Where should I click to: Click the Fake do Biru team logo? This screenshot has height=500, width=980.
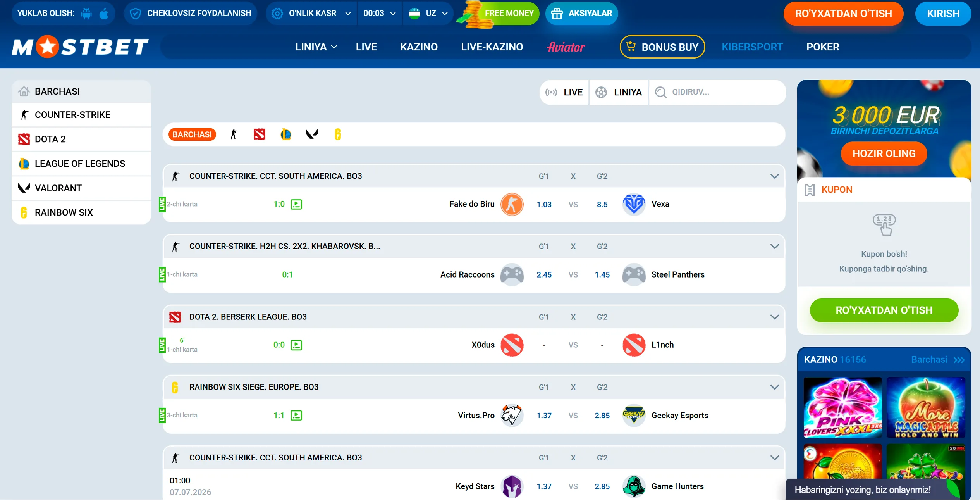coord(512,204)
